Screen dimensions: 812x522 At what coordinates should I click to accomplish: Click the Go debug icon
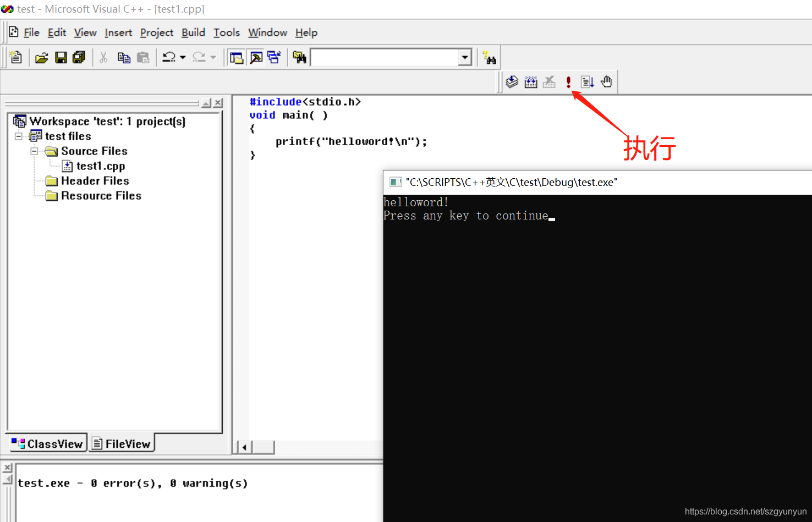pos(588,82)
